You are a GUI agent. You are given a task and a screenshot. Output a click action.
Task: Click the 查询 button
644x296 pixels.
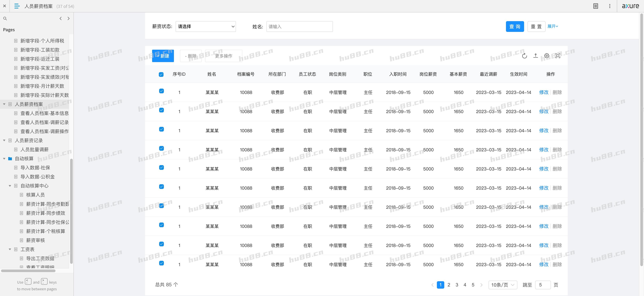pos(515,26)
